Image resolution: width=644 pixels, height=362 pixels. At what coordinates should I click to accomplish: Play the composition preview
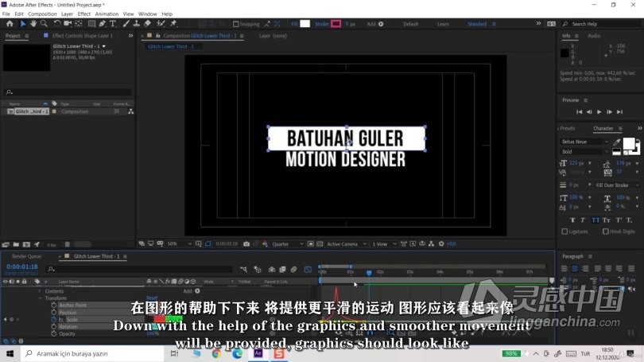tap(599, 111)
